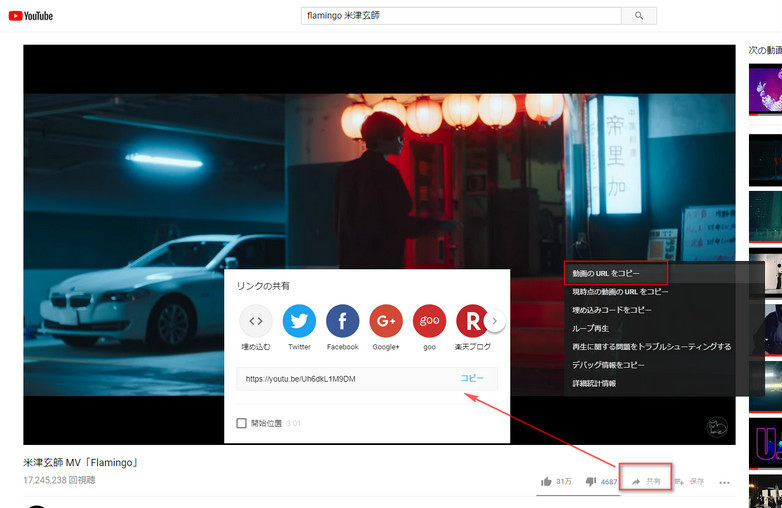Open 詳細統計情報 from the context menu
The width and height of the screenshot is (782, 508).
pyautogui.click(x=594, y=383)
